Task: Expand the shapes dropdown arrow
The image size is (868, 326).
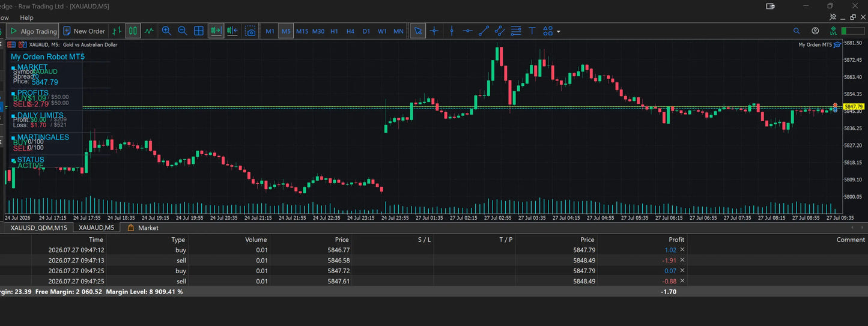Action: click(x=559, y=31)
